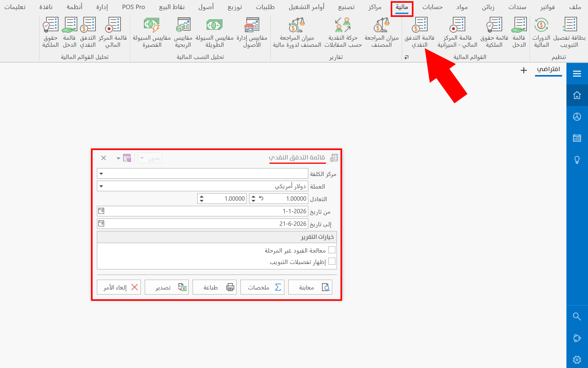Switch to سندات ribbon tab
This screenshot has height=368, width=588.
(x=517, y=7)
